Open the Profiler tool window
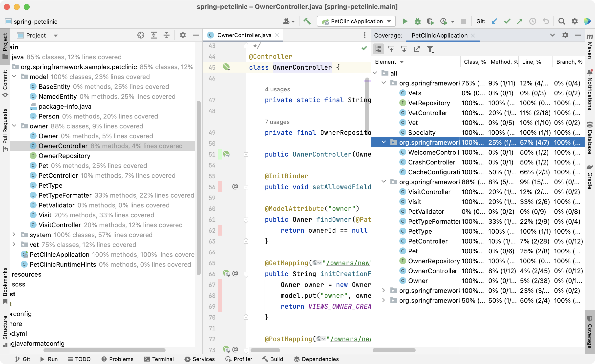 [239, 359]
